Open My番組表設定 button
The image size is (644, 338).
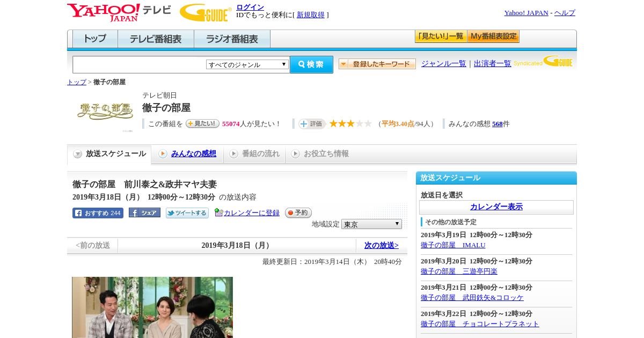point(493,36)
